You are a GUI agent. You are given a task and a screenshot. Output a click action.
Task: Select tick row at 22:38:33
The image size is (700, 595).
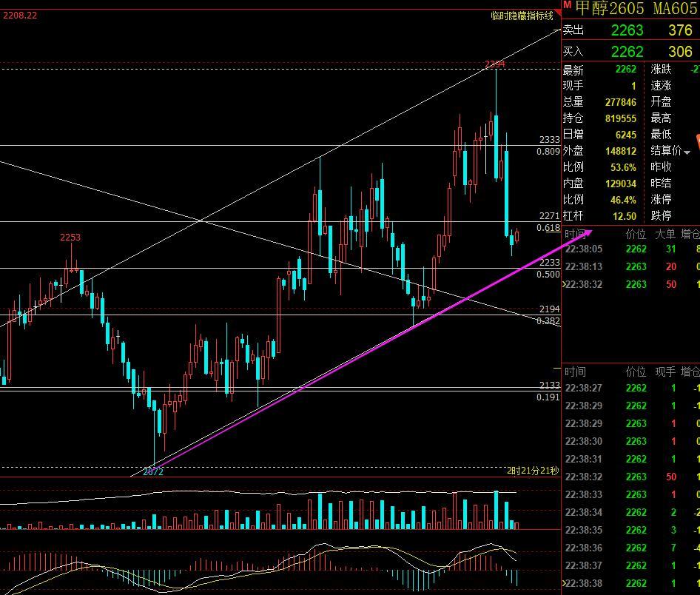click(x=630, y=494)
